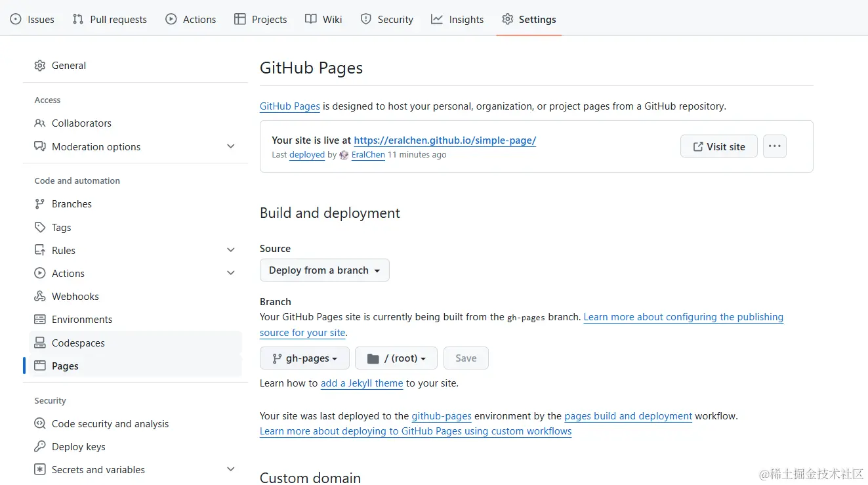Click the General gear icon in sidebar
The image size is (868, 485).
tap(40, 66)
